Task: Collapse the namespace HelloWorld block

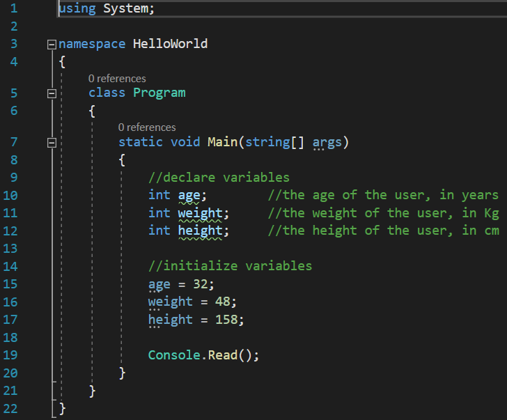Action: click(x=52, y=45)
